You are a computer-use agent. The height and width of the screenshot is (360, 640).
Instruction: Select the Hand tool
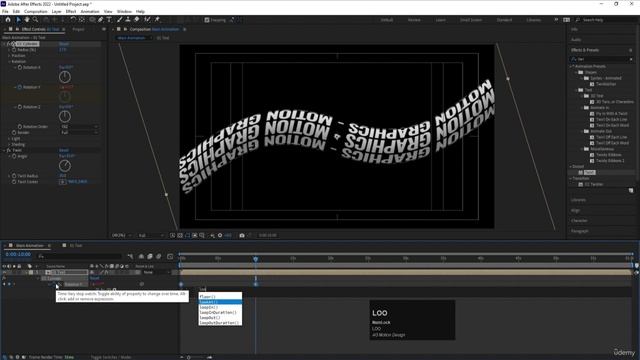[x=27, y=20]
